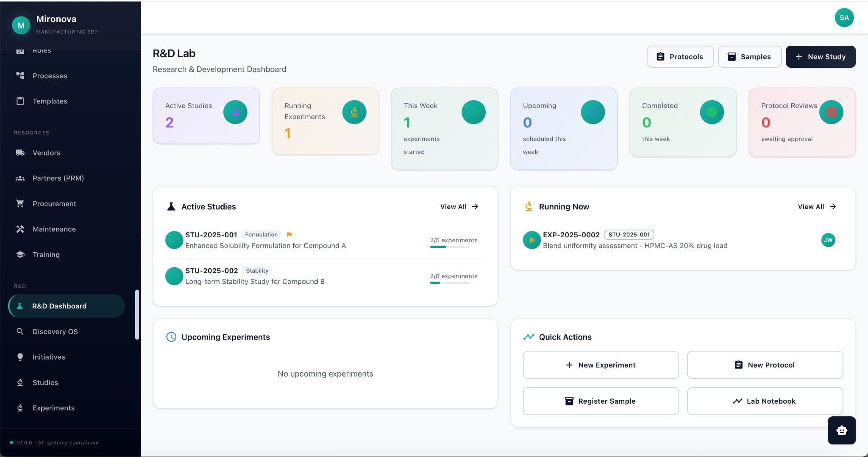Click the 2/5 experiments progress bar
The width and height of the screenshot is (868, 457).
click(450, 246)
